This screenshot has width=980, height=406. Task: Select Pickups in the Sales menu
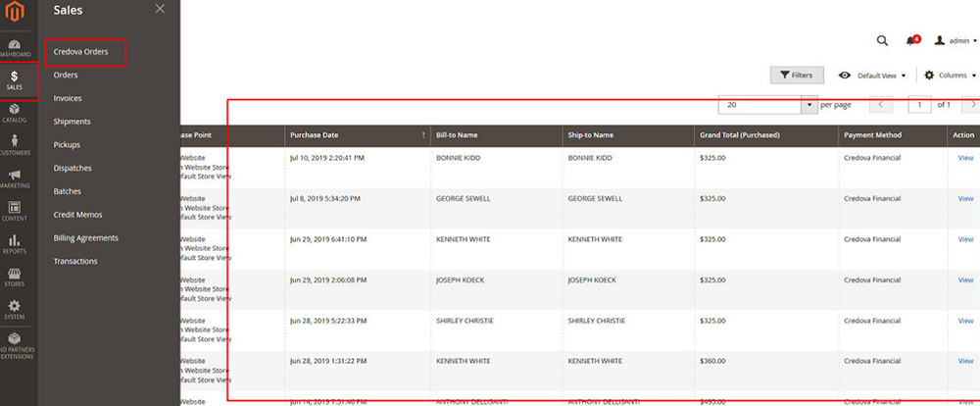[67, 144]
